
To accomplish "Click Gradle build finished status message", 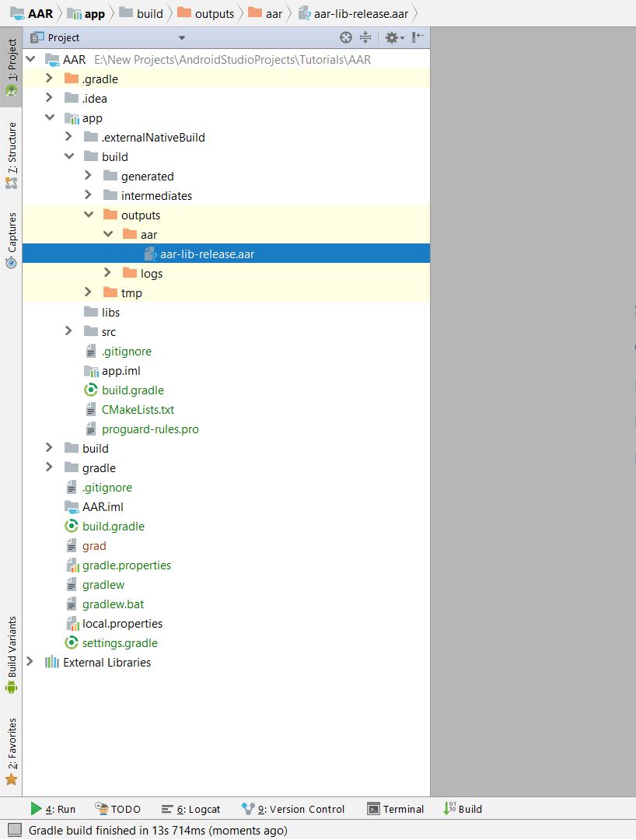I will (158, 831).
